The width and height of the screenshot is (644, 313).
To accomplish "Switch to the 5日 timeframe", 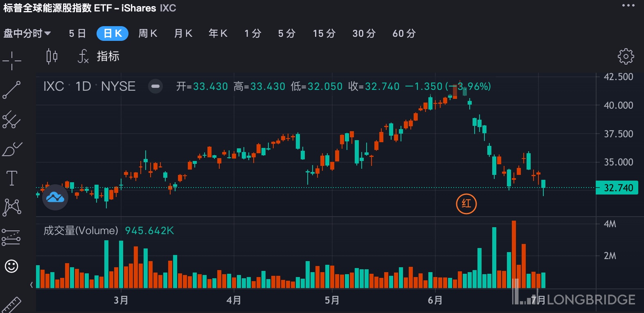I will coord(77,34).
